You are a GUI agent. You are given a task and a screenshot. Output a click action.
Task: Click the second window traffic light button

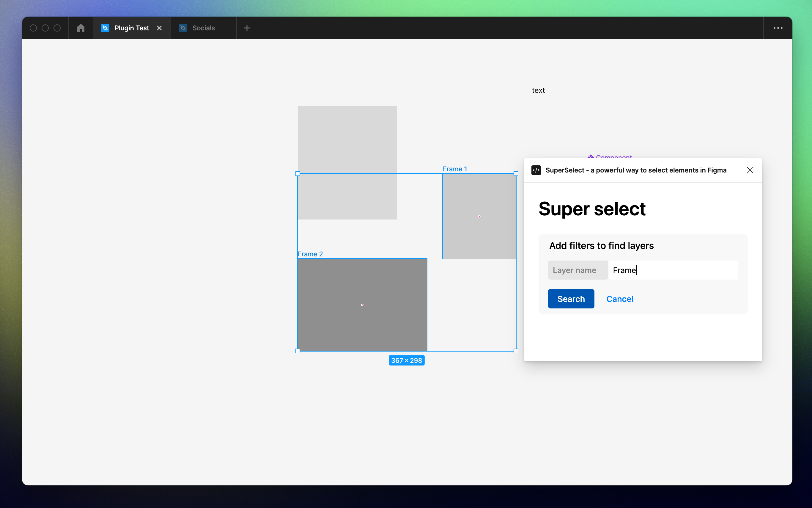click(x=45, y=28)
